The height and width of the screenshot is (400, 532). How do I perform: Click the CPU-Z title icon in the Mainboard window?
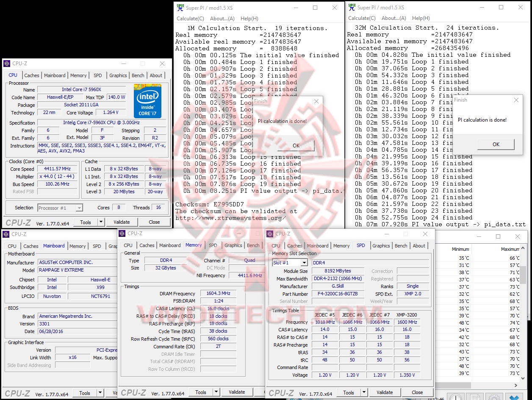6,234
